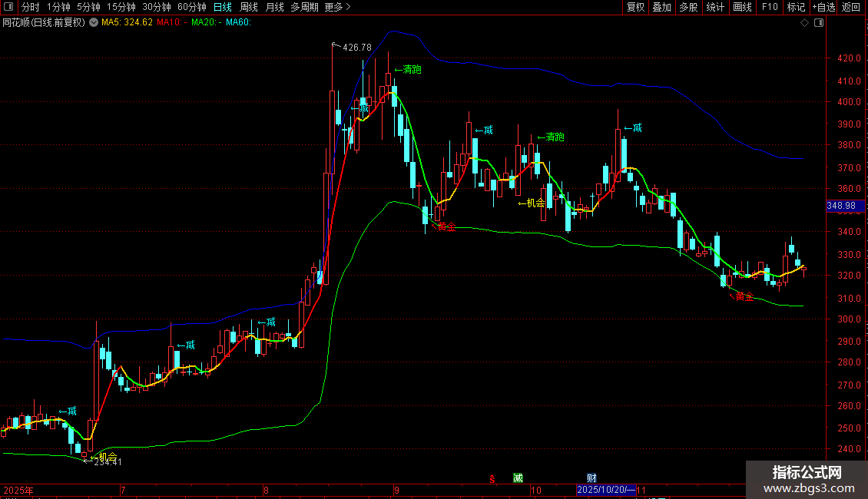Click the 240.0 price axis label

(849, 449)
